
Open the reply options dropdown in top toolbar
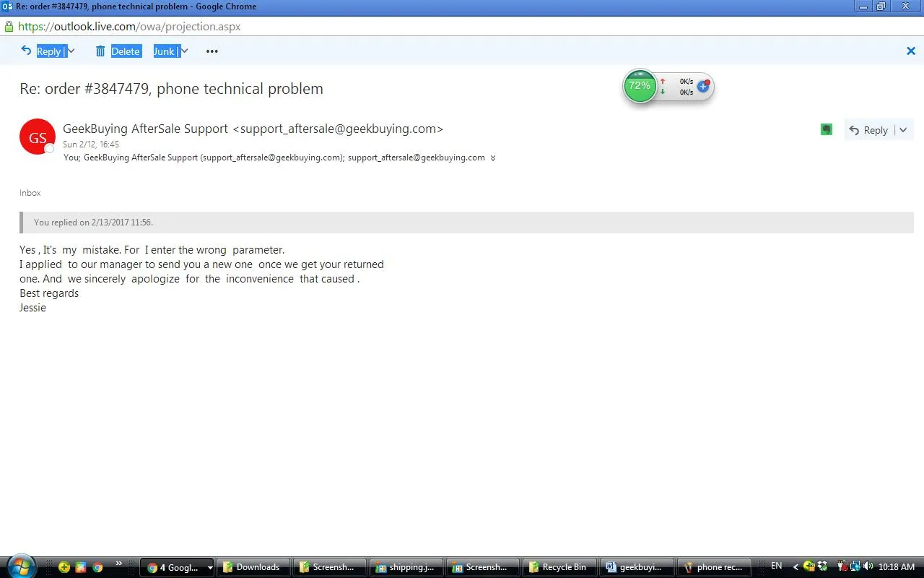[71, 51]
